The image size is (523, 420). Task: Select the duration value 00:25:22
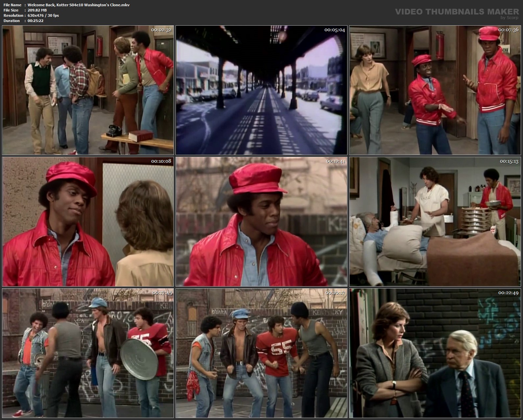tap(36, 21)
